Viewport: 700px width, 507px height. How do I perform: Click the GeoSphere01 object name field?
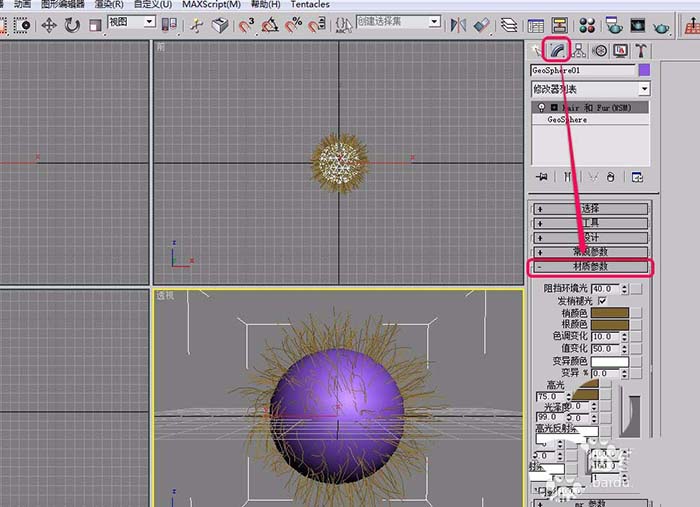pyautogui.click(x=582, y=71)
